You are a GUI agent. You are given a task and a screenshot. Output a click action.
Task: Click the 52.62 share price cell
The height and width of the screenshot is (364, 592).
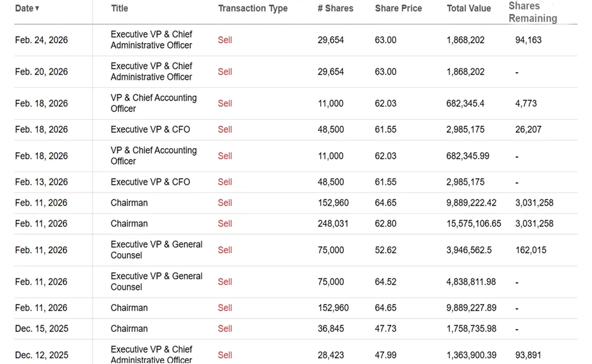click(386, 250)
